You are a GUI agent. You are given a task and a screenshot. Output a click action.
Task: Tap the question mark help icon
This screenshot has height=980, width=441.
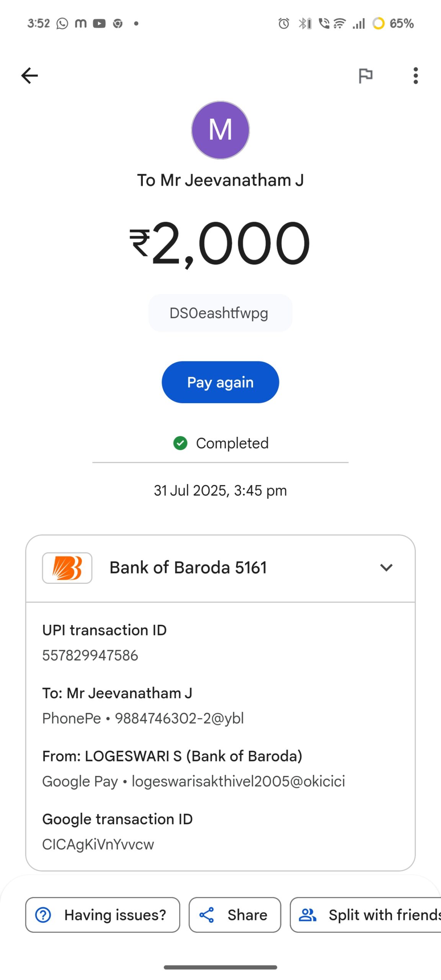coord(43,915)
